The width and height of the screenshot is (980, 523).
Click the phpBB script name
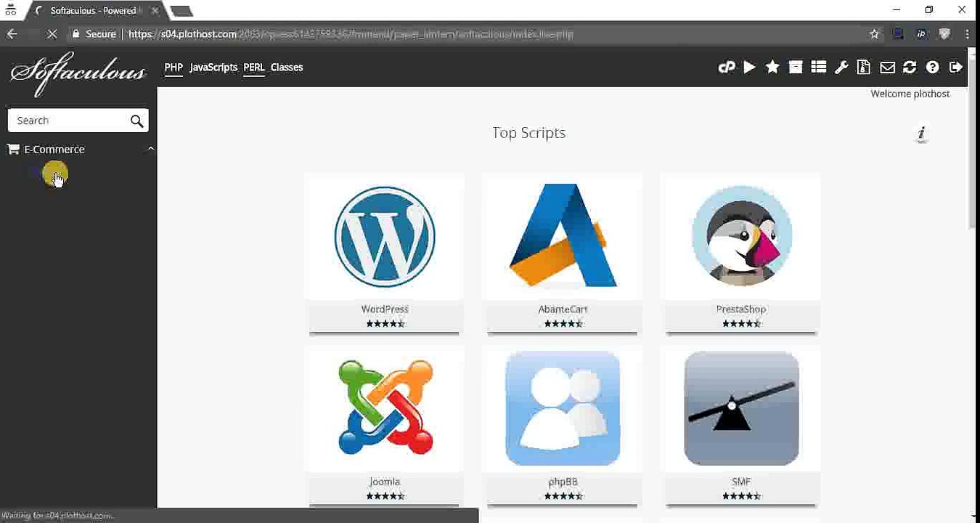point(563,482)
